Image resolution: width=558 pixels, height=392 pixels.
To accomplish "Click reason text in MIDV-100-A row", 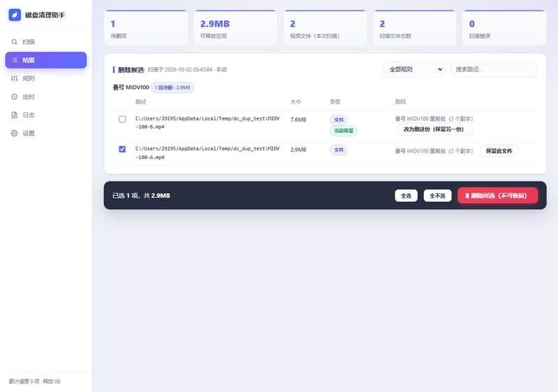I will [434, 151].
